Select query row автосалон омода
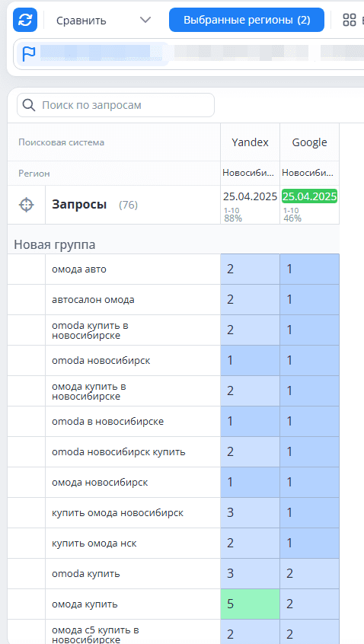 pyautogui.click(x=133, y=299)
